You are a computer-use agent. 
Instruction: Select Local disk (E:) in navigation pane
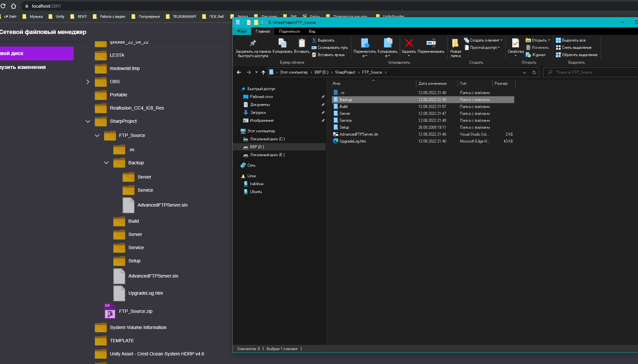(267, 155)
